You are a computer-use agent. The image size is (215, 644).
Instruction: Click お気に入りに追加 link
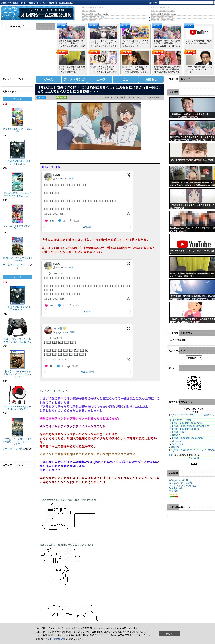click(178, 480)
